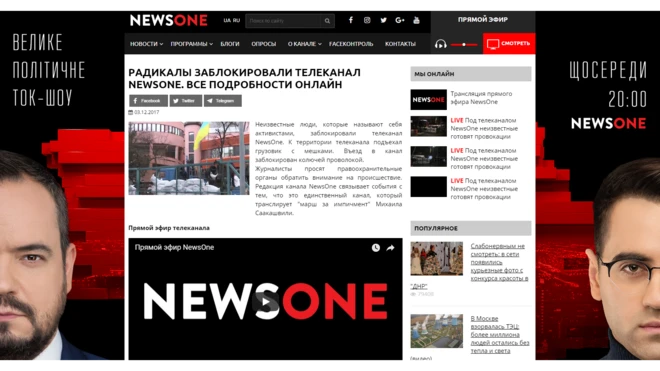Share article via Twitter button
Screen dimensions: 660x371
(x=186, y=101)
